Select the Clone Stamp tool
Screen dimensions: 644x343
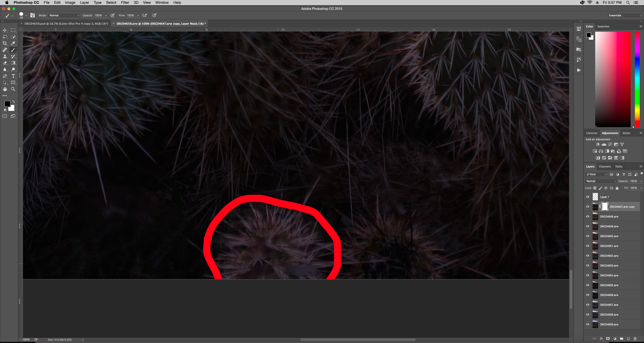5,56
